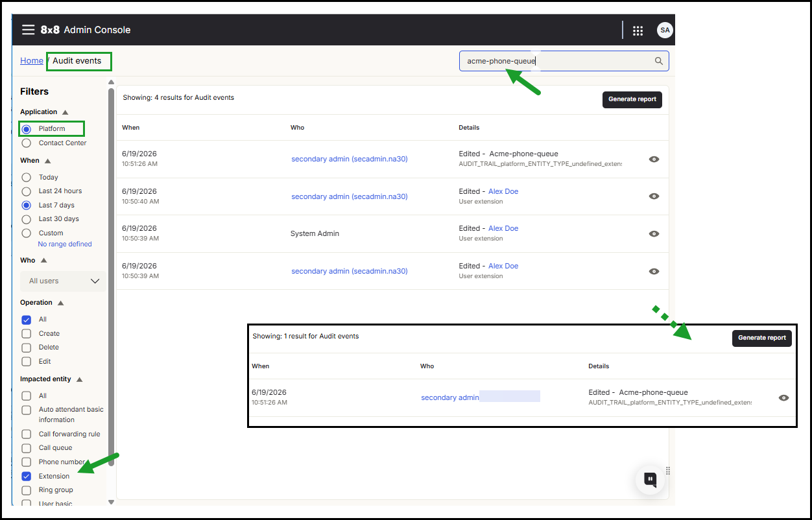Viewport: 812px width, 520px height.
Task: Click the drag handle dots beside chat bubble
Action: (x=668, y=471)
